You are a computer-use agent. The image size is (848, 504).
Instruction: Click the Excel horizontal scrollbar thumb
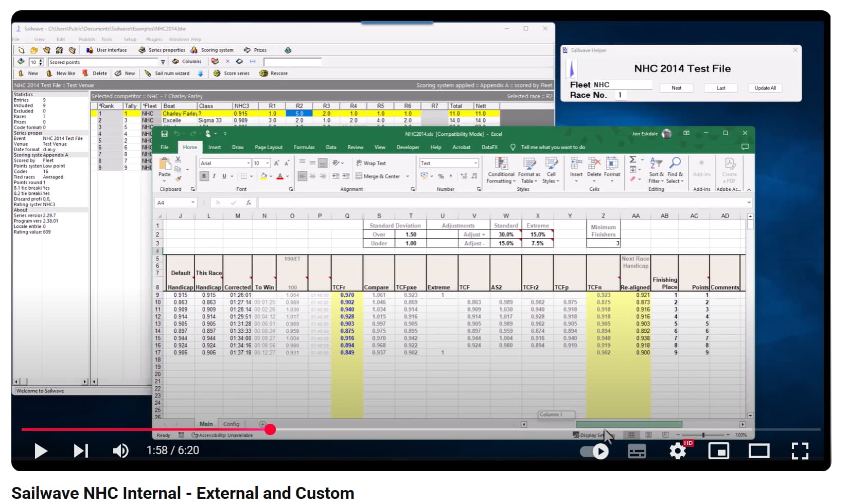click(629, 425)
